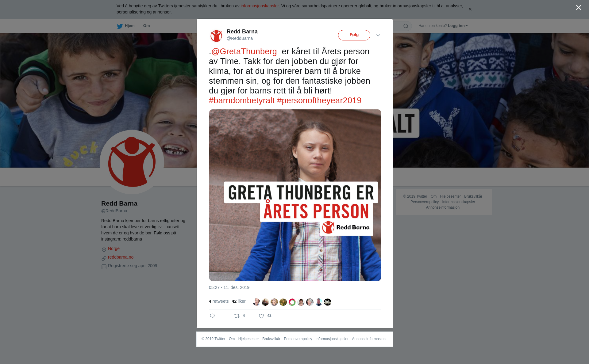
Task: Click the #barndombetyralt hashtag
Action: pos(242,100)
